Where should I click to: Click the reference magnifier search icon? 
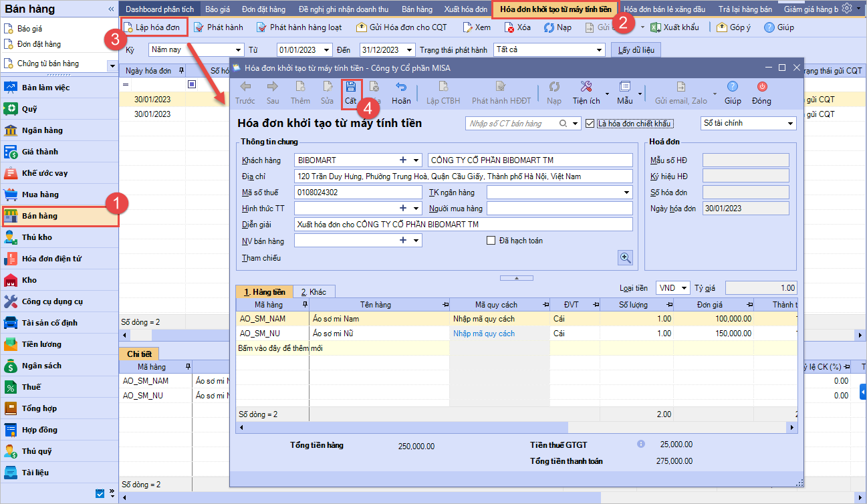point(625,258)
